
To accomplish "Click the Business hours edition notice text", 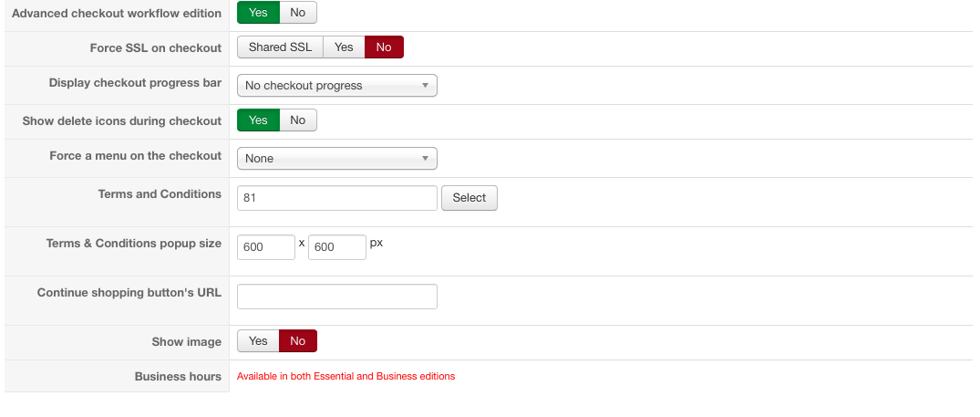I will [346, 376].
